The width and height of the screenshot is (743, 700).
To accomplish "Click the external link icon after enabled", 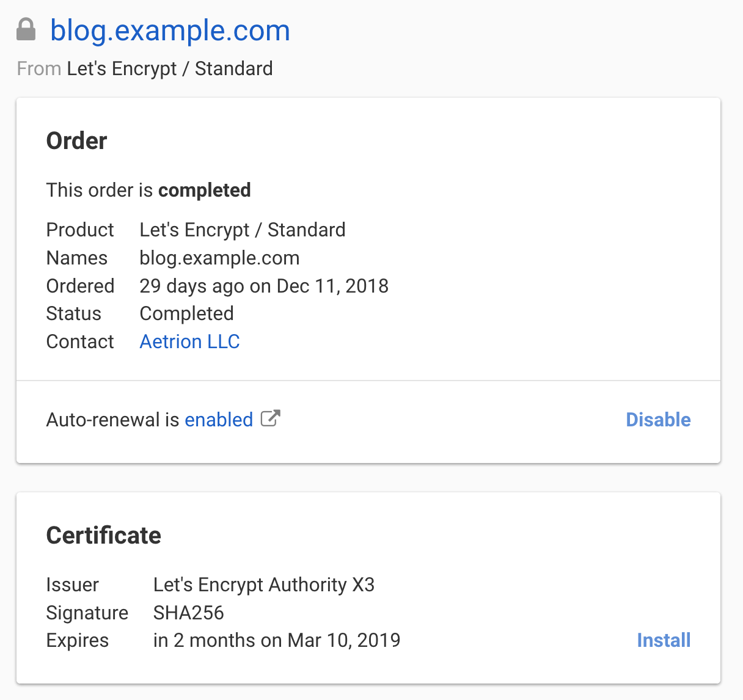I will pyautogui.click(x=271, y=418).
